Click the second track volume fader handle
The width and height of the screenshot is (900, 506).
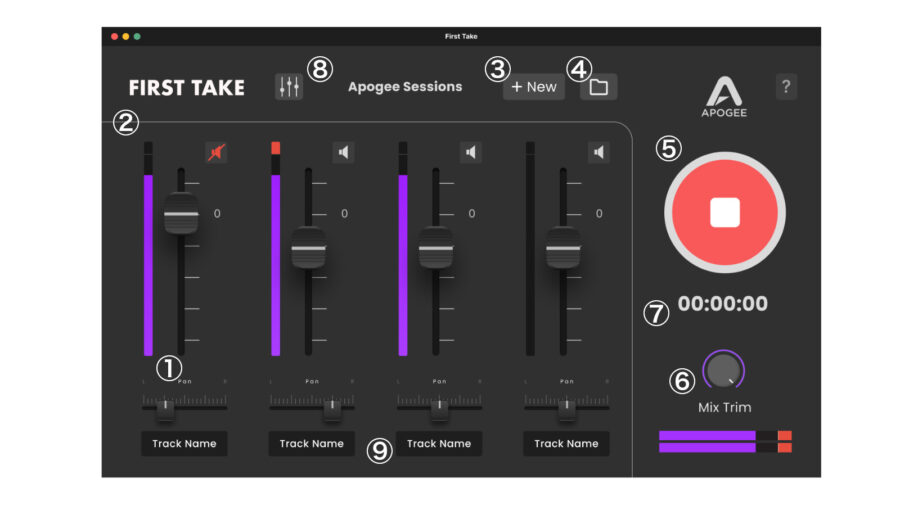pyautogui.click(x=309, y=248)
